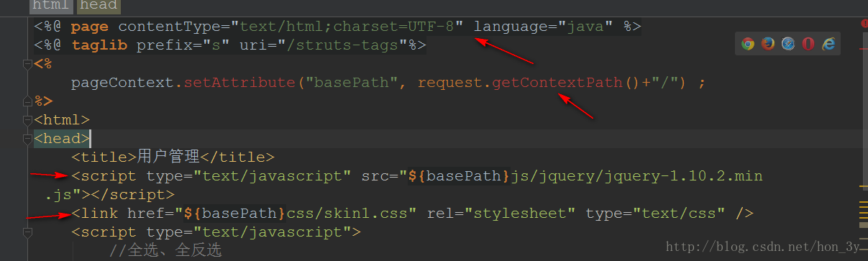Select the html breadcrumb
Image resolution: width=868 pixels, height=261 pixels.
(x=51, y=5)
